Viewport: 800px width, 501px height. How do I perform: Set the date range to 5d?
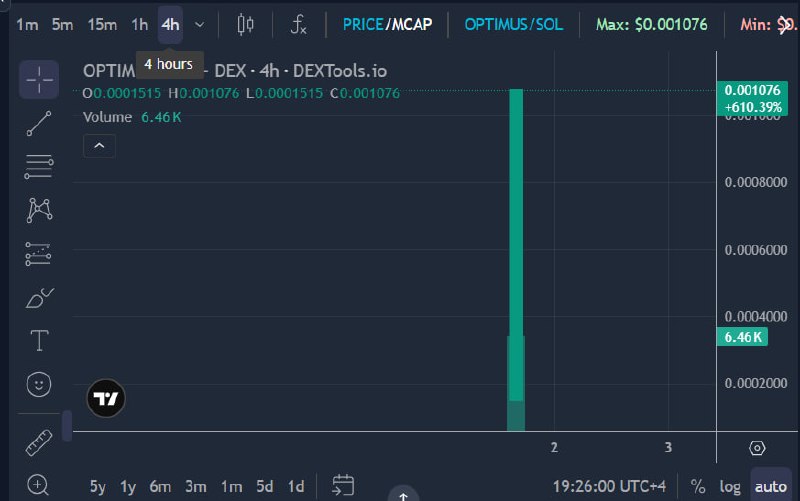tap(264, 486)
